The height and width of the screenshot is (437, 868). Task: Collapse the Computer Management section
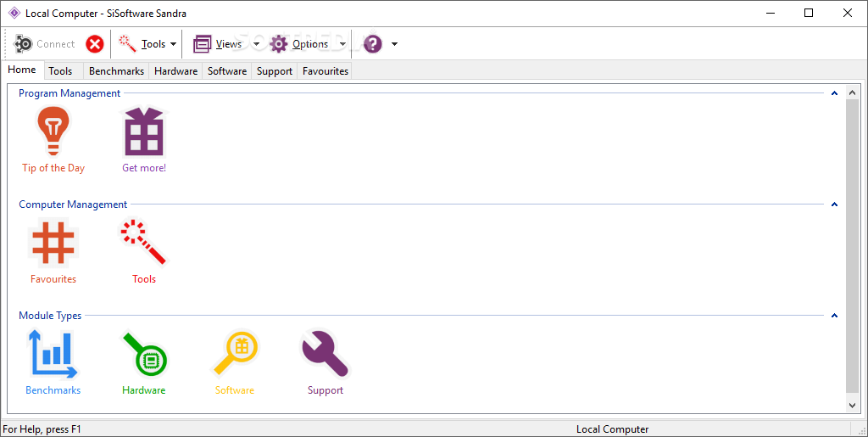(x=835, y=204)
